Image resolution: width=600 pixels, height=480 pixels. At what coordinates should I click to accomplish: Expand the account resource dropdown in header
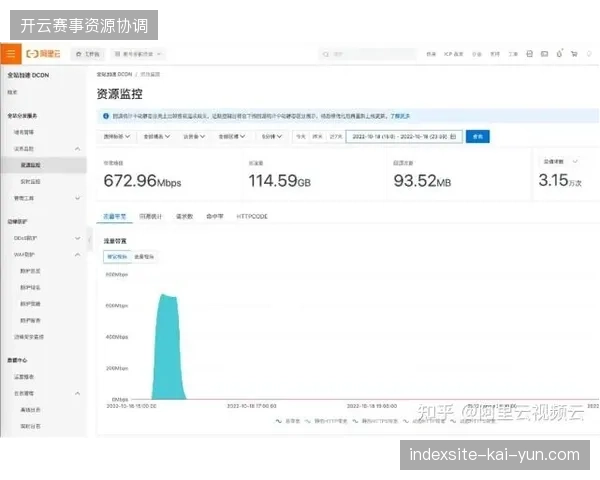[138, 54]
